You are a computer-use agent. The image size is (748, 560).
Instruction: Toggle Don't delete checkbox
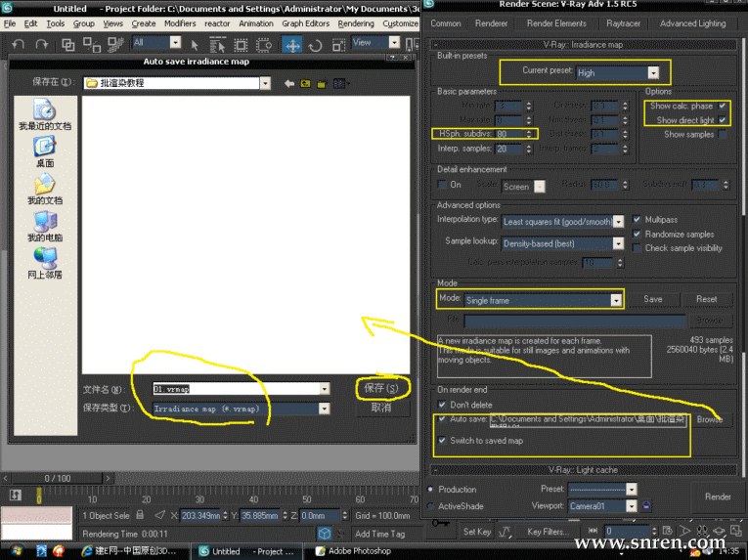[442, 405]
